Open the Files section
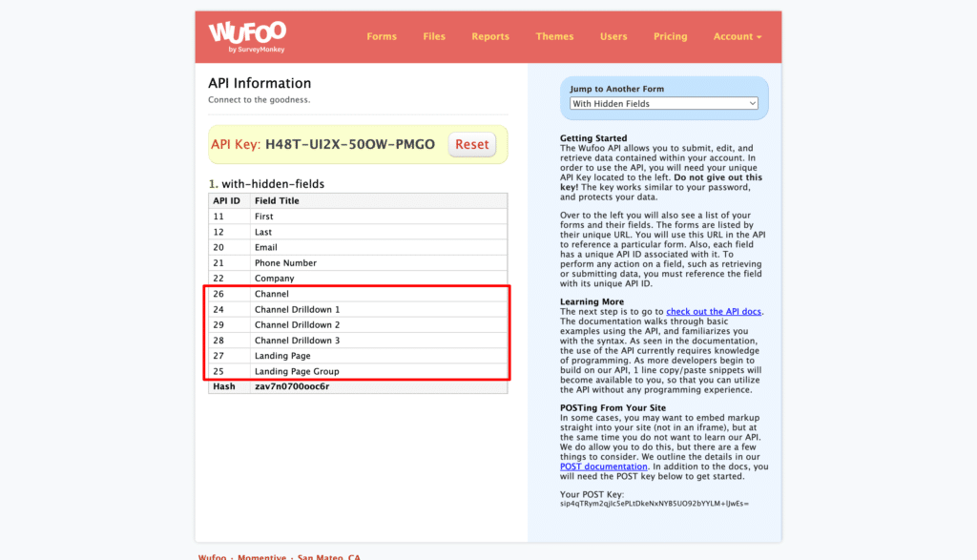 [x=434, y=36]
